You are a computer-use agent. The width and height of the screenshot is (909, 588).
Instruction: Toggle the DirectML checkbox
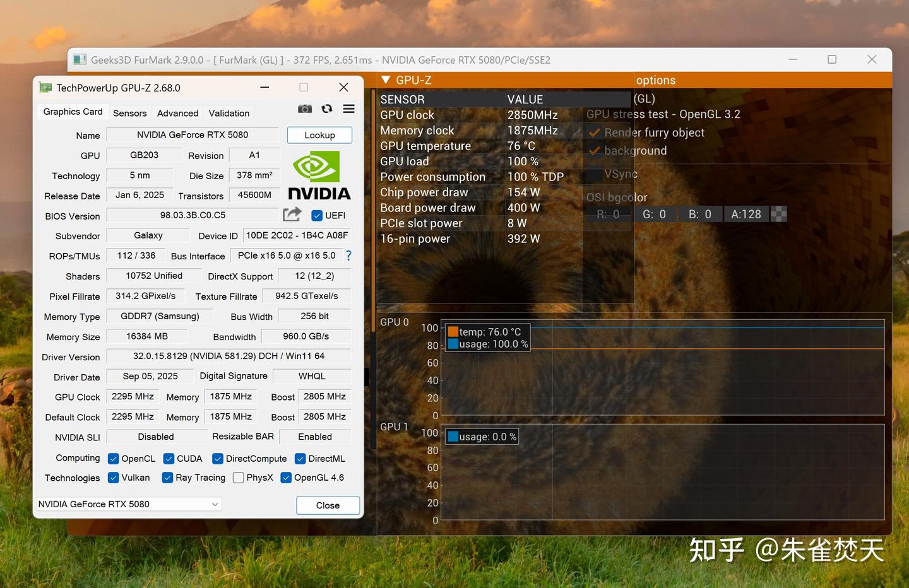click(300, 459)
